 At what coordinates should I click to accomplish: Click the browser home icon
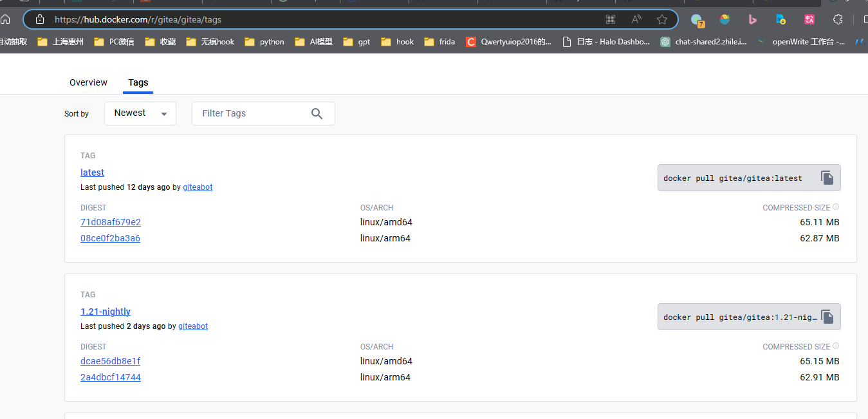click(5, 19)
